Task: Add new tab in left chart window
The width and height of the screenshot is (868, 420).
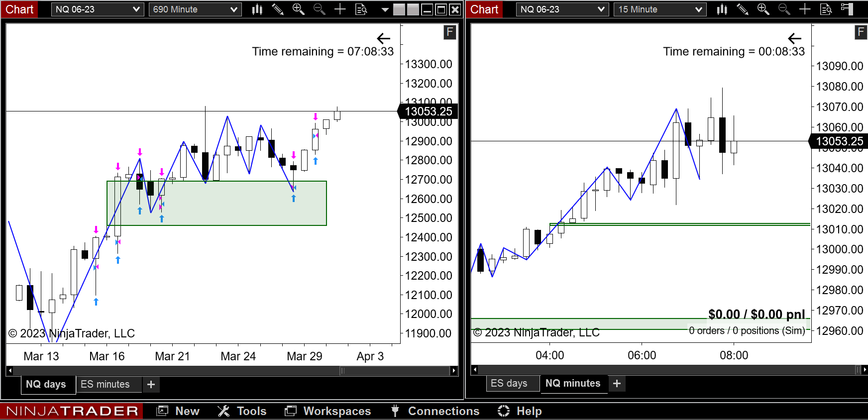Action: pyautogui.click(x=151, y=384)
